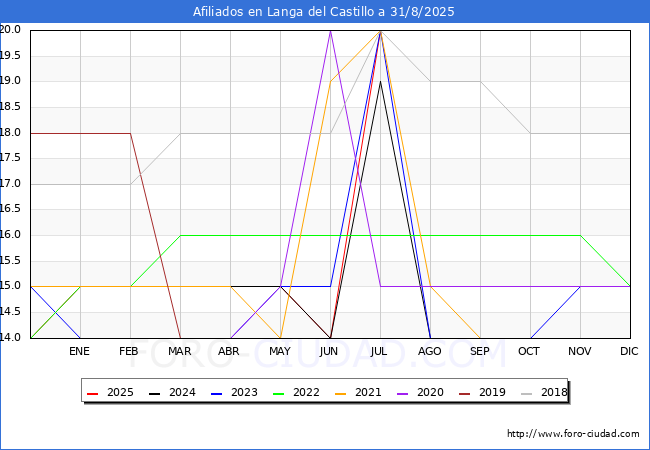The image size is (650, 450).
Task: Click the 17.0 y-axis tick label
Action: point(12,184)
